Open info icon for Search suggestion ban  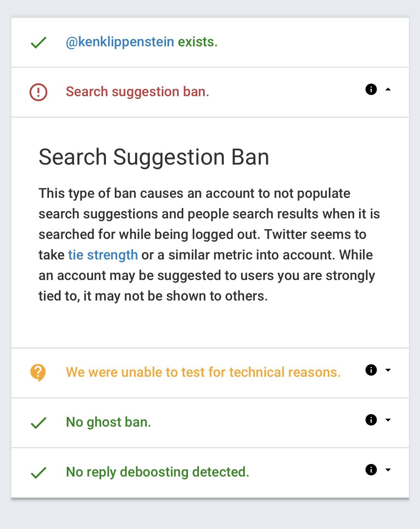371,89
